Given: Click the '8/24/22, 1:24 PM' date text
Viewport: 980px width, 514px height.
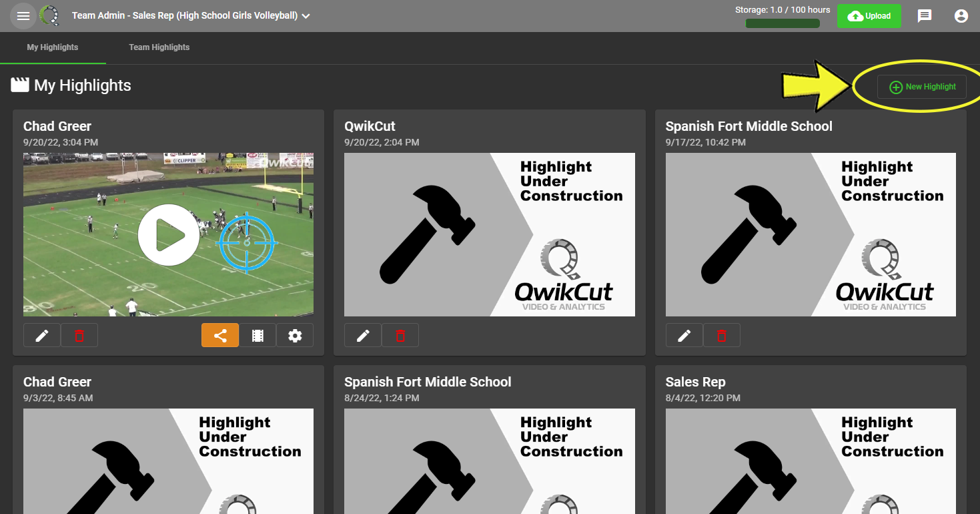Looking at the screenshot, I should (382, 398).
